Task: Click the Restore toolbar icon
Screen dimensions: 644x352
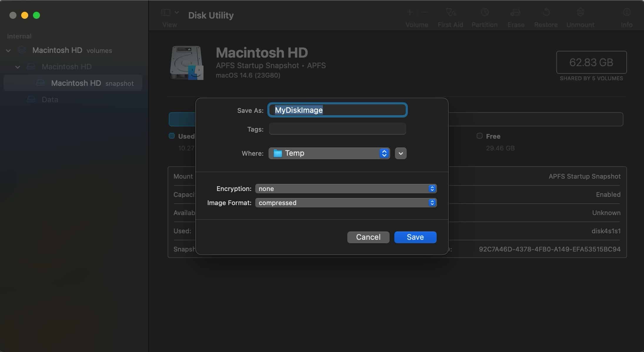Action: pos(546,12)
